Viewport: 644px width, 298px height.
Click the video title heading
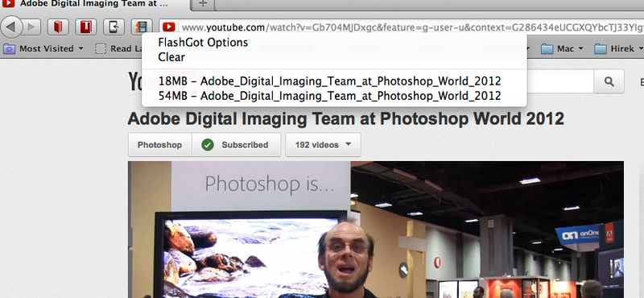[346, 118]
